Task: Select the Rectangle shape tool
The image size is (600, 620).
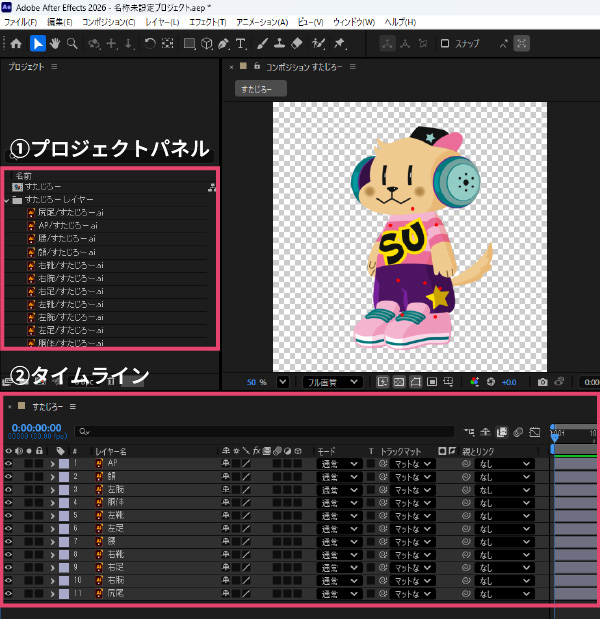Action: (189, 43)
